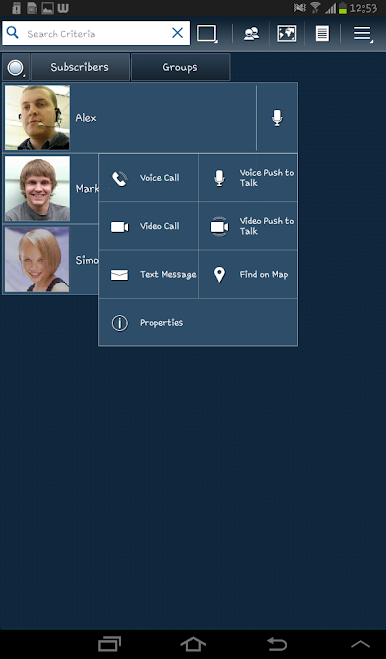The height and width of the screenshot is (659, 386).
Task: Tap the Android recent apps button
Action: tap(109, 644)
